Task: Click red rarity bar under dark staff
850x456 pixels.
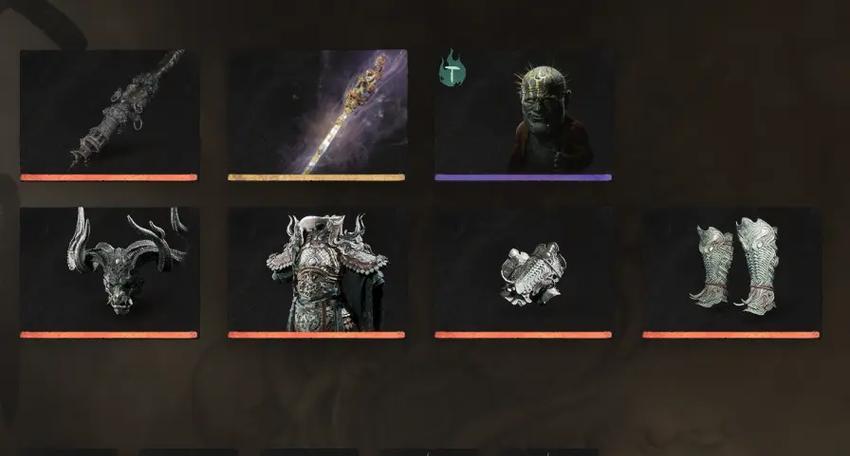Action: pyautogui.click(x=109, y=177)
